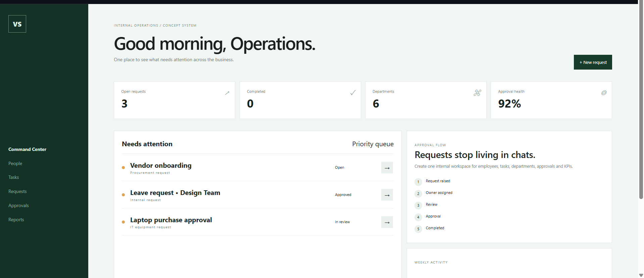Click the Departments stat card
Viewport: 644px width, 278px height.
coord(426,100)
